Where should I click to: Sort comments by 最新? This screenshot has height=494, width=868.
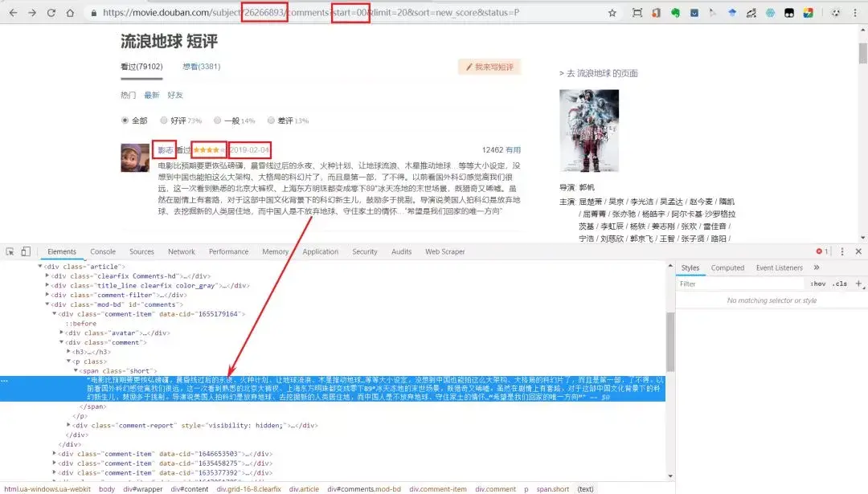coord(152,95)
